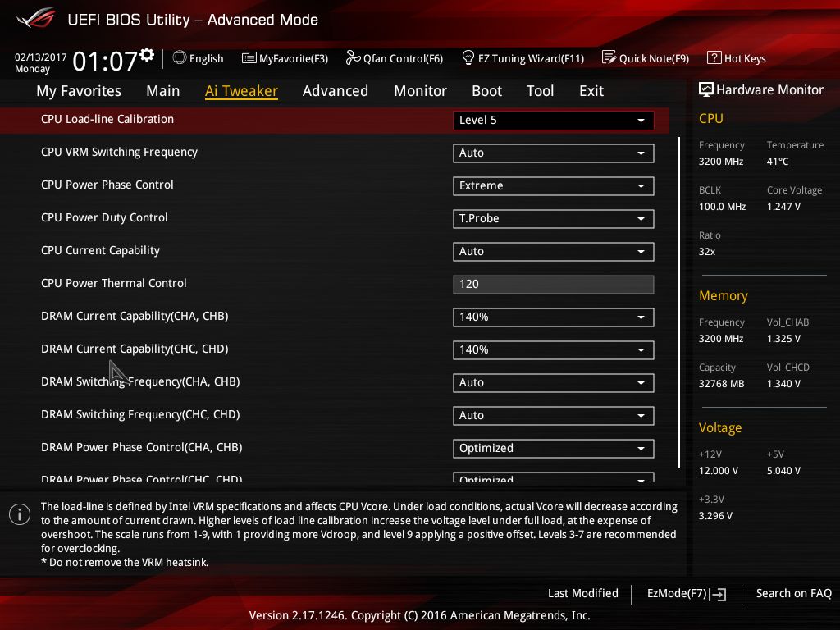Viewport: 840px width, 630px height.
Task: Click Vol_CHCD value 1.340 V
Action: pos(783,384)
